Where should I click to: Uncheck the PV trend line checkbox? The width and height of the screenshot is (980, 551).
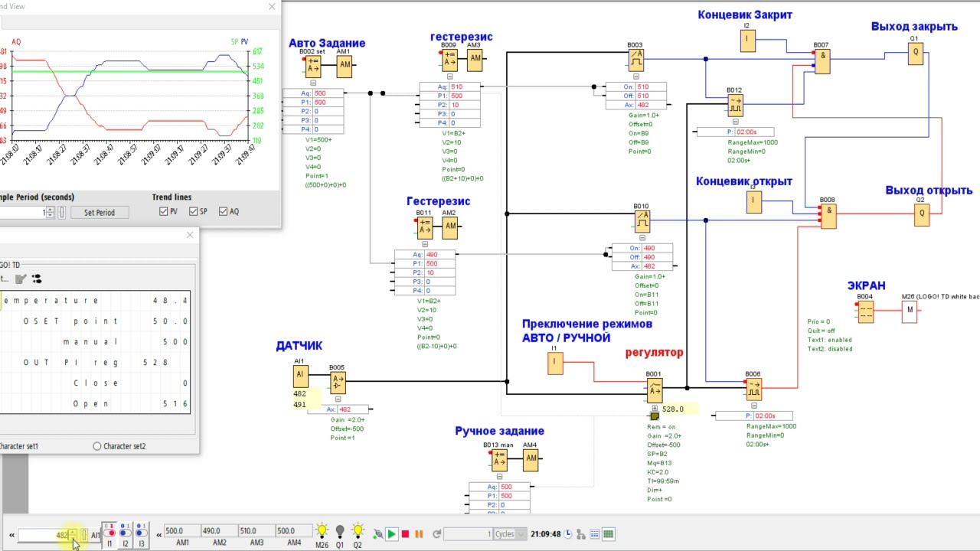pyautogui.click(x=163, y=212)
